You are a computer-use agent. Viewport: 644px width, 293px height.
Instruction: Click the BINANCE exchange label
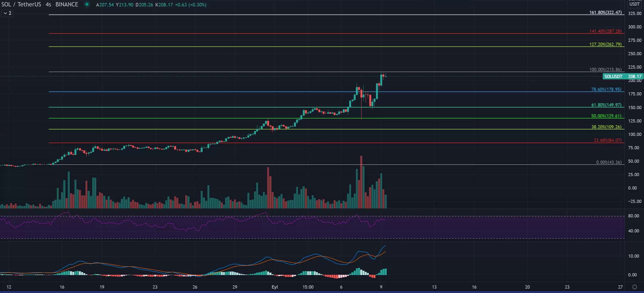pos(67,5)
